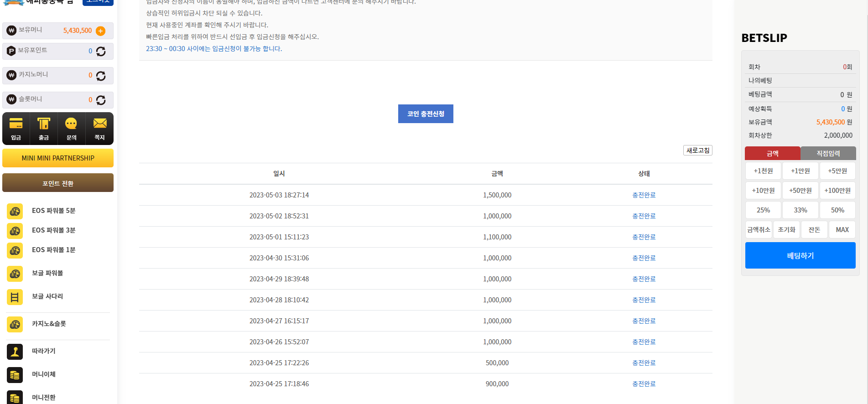This screenshot has width=868, height=404.
Task: Click the won icon next to 슬롯머니
Action: point(12,99)
